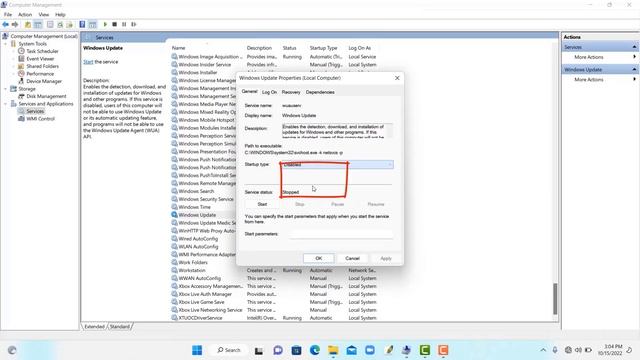This screenshot has height=360, width=640.
Task: Switch to the Recovery tab
Action: click(x=291, y=92)
